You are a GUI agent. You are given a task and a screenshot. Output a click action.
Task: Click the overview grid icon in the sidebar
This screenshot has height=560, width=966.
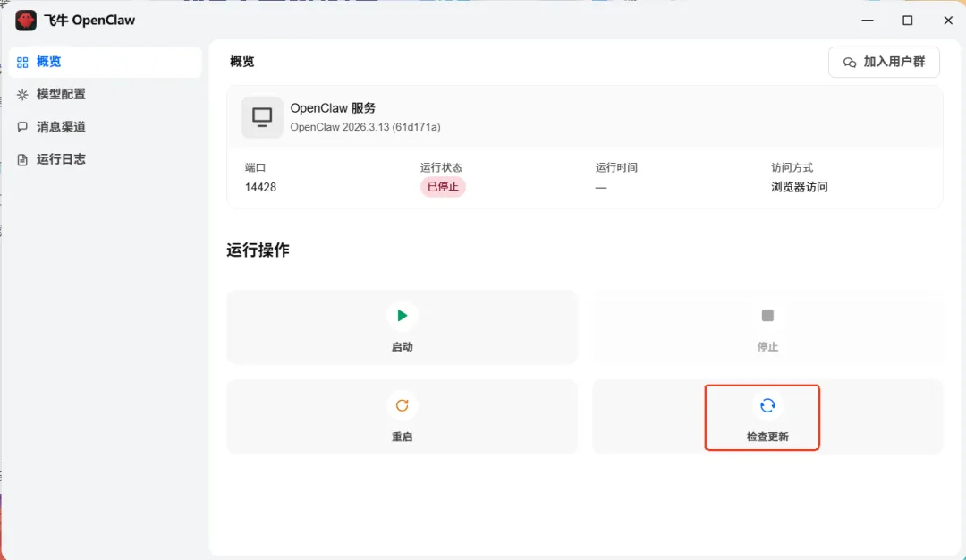[x=22, y=63]
